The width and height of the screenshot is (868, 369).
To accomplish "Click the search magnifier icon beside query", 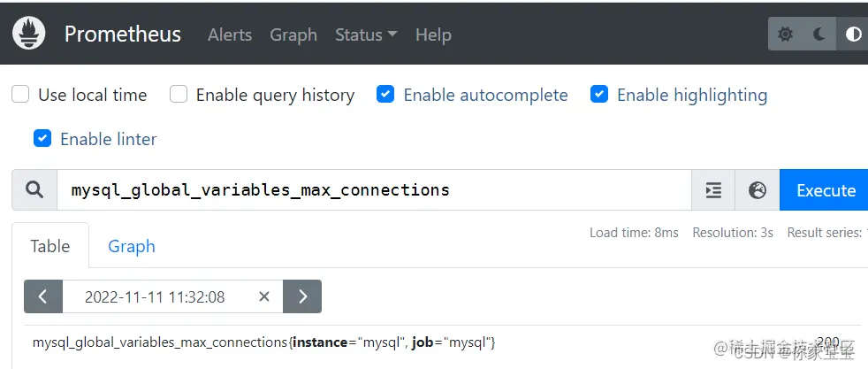I will point(34,190).
